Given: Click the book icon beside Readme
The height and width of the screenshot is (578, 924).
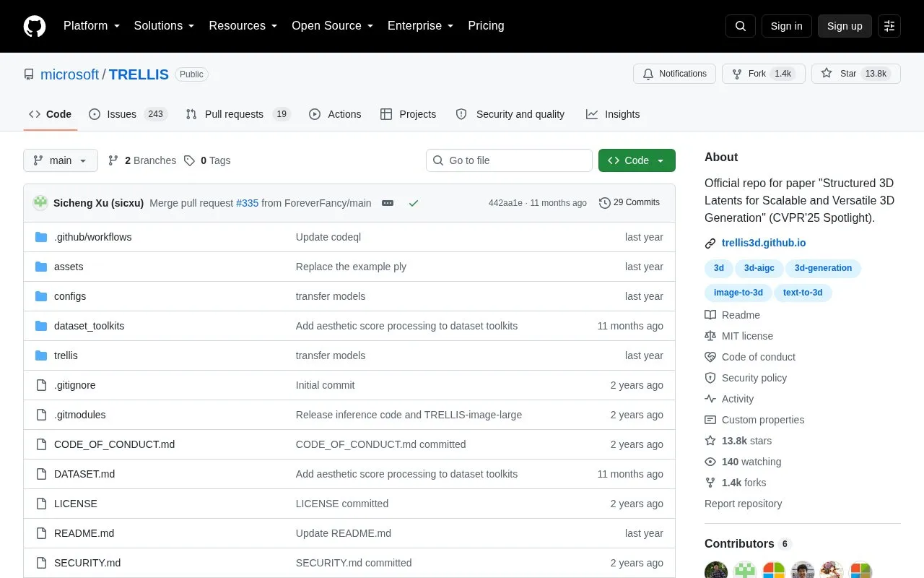Looking at the screenshot, I should (710, 315).
